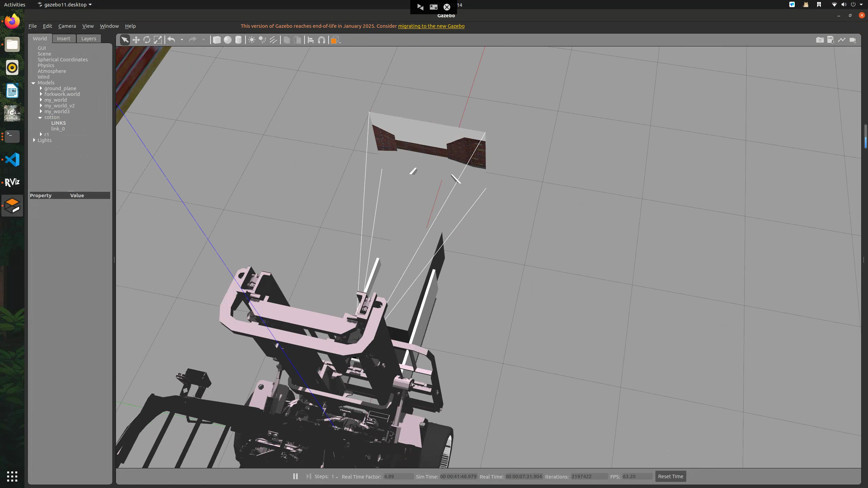Collapse the cotton model tree

[40, 118]
